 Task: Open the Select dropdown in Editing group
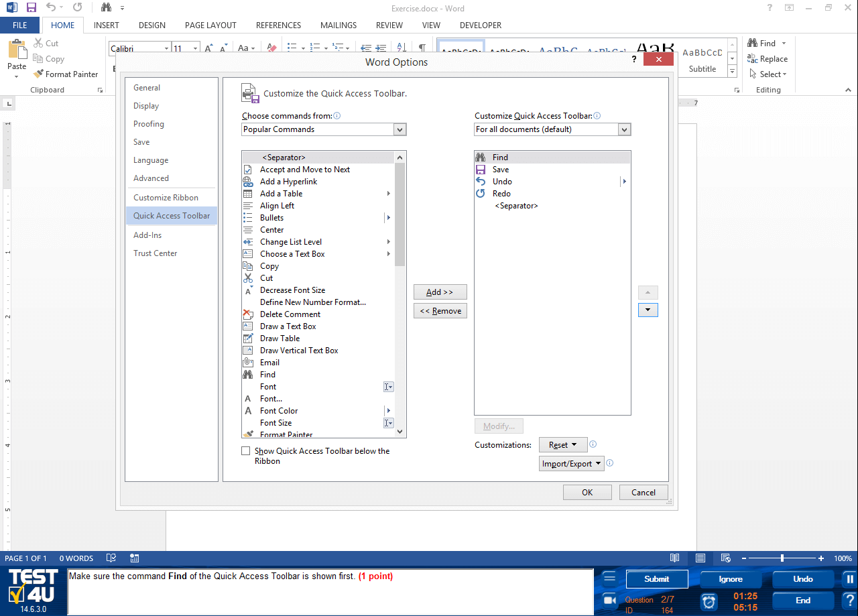coord(769,74)
